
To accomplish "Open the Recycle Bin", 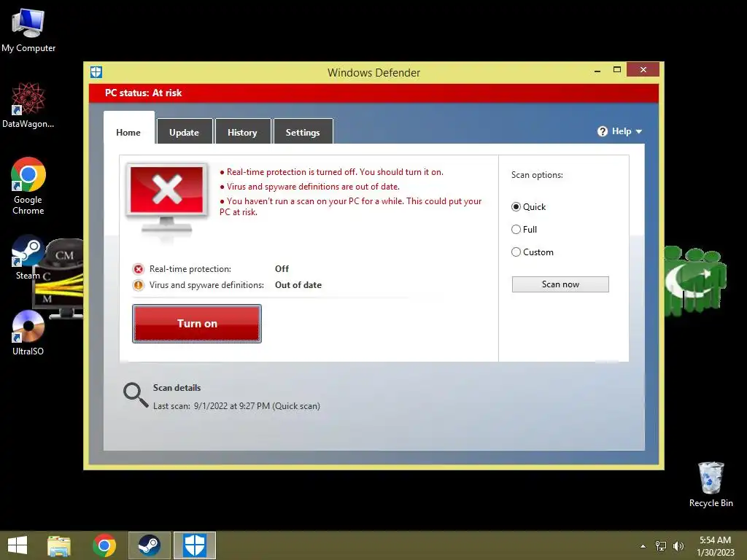I will [711, 484].
